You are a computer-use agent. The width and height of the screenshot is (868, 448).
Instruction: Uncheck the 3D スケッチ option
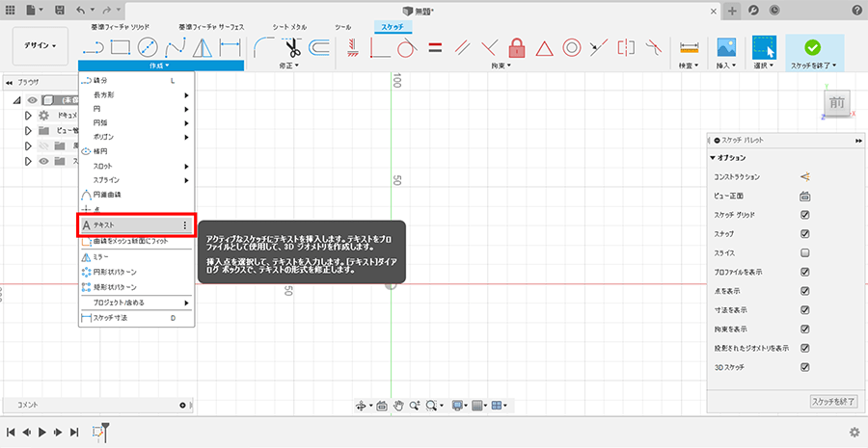click(x=804, y=367)
